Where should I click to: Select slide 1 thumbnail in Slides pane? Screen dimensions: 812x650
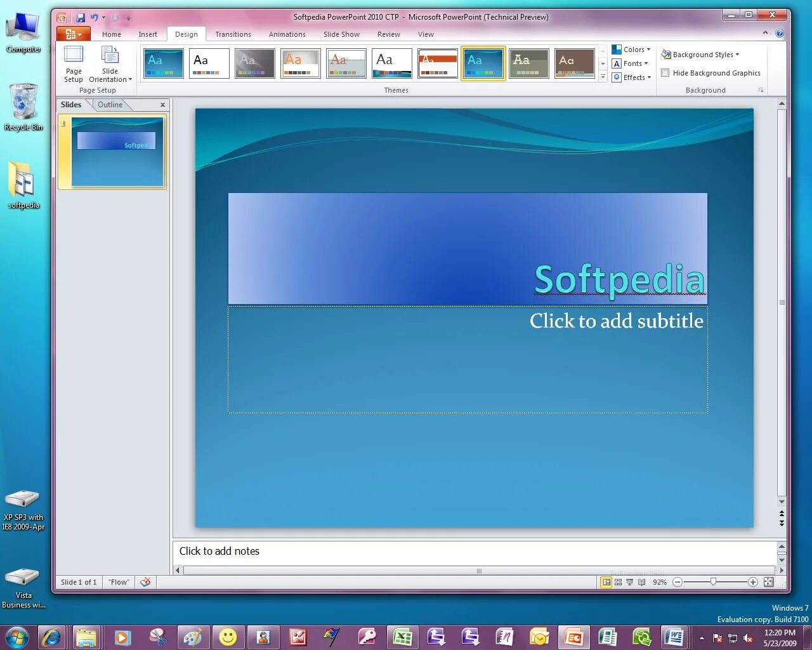[117, 152]
